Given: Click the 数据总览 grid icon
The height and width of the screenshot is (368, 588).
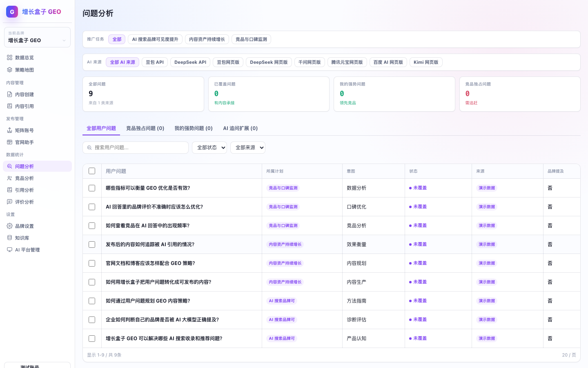Looking at the screenshot, I should click(x=10, y=58).
